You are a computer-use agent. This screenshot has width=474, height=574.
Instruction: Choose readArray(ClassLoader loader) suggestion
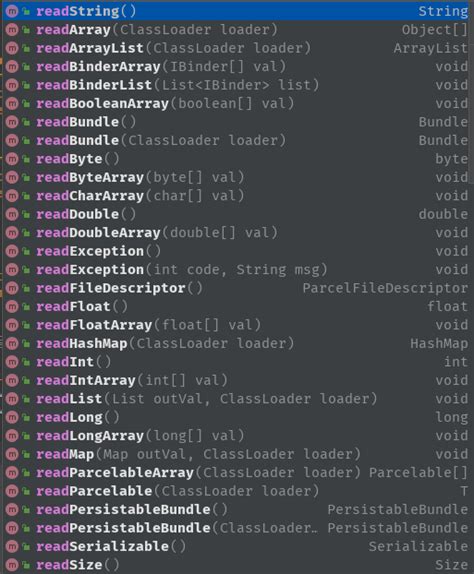coord(236,30)
